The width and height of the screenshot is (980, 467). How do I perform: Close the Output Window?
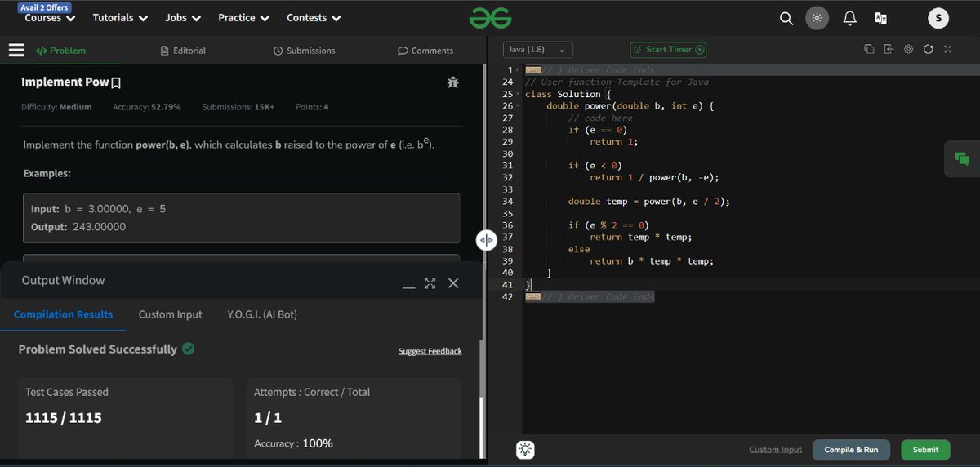tap(453, 283)
